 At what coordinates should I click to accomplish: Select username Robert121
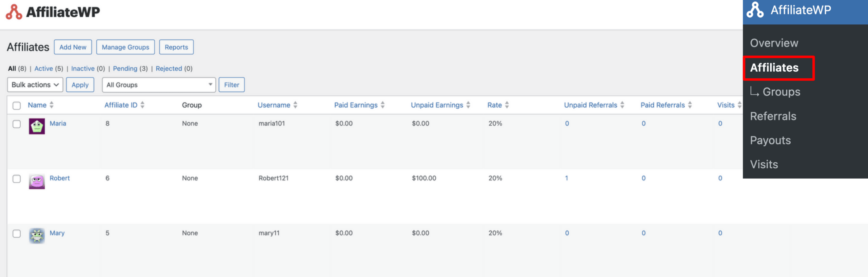(x=274, y=178)
